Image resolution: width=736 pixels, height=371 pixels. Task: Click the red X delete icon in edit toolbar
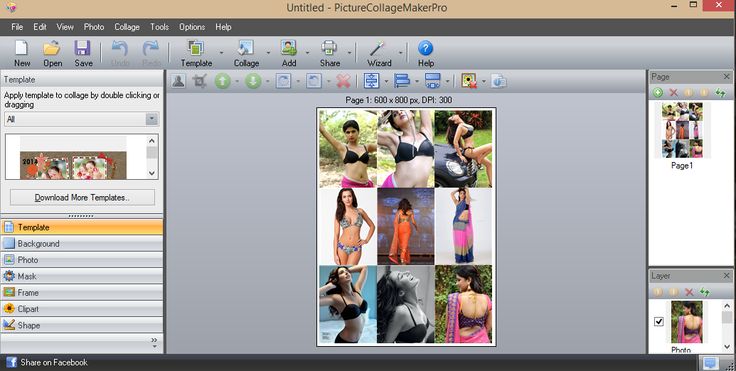[344, 81]
